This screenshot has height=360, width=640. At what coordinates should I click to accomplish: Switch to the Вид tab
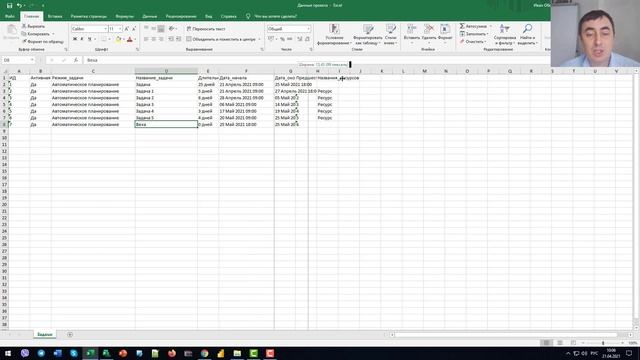tap(209, 16)
